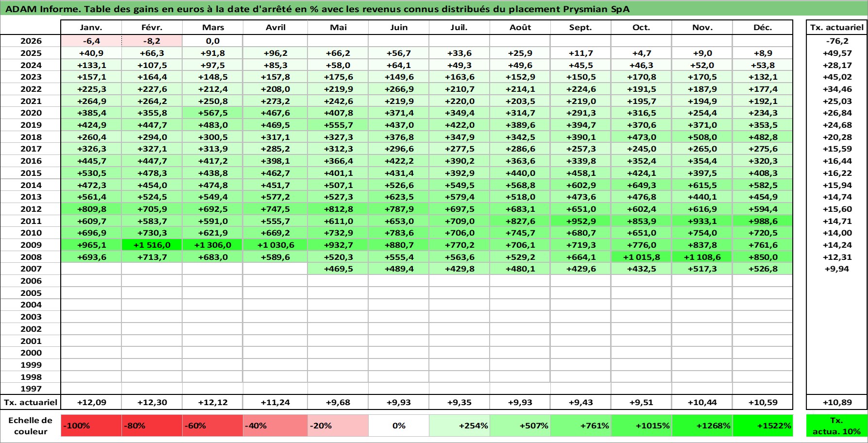The image size is (868, 443).
Task: Select the +988,6 cell in 2011
Action: coord(763,221)
